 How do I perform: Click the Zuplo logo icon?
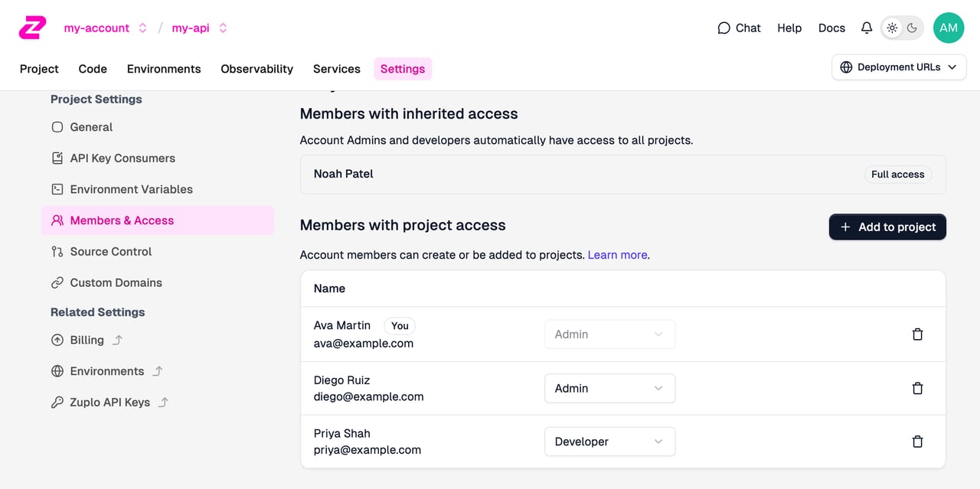(32, 28)
